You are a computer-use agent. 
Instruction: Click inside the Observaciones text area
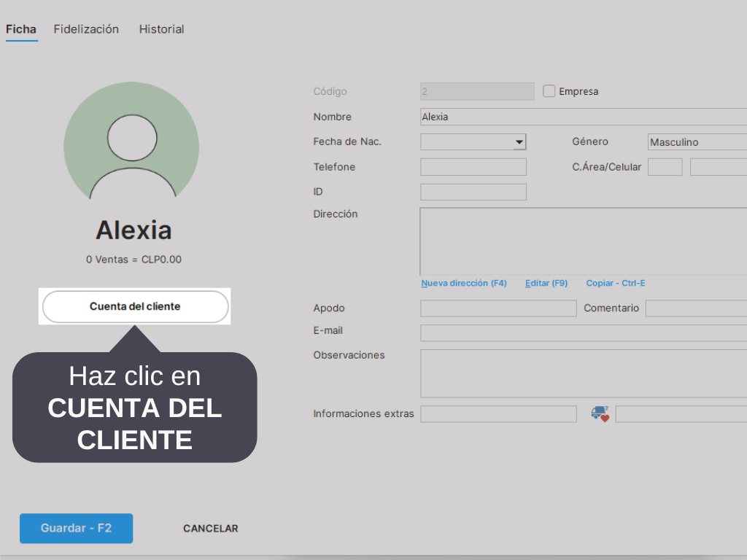(584, 373)
